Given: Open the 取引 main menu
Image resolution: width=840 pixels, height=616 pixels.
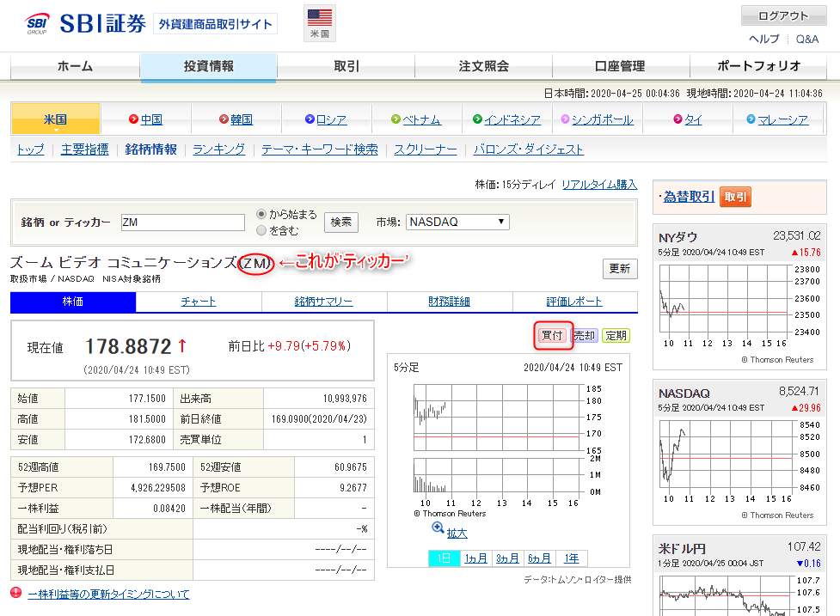Looking at the screenshot, I should (346, 66).
